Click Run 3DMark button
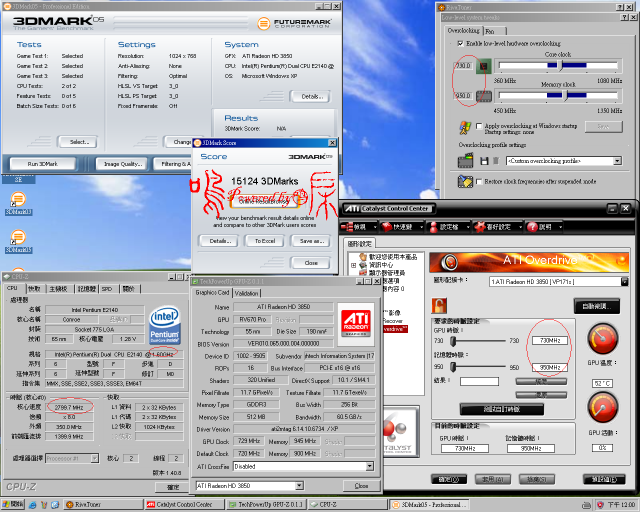The height and width of the screenshot is (512, 640). click(42, 164)
